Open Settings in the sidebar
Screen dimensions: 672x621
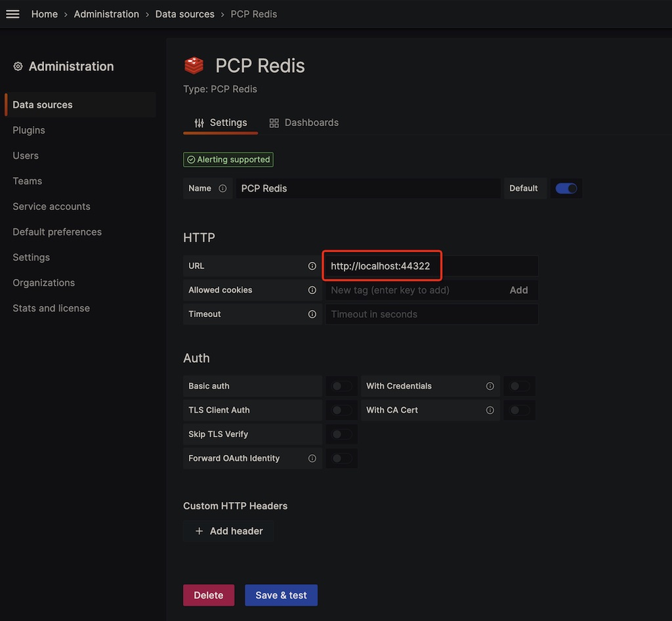click(x=31, y=257)
